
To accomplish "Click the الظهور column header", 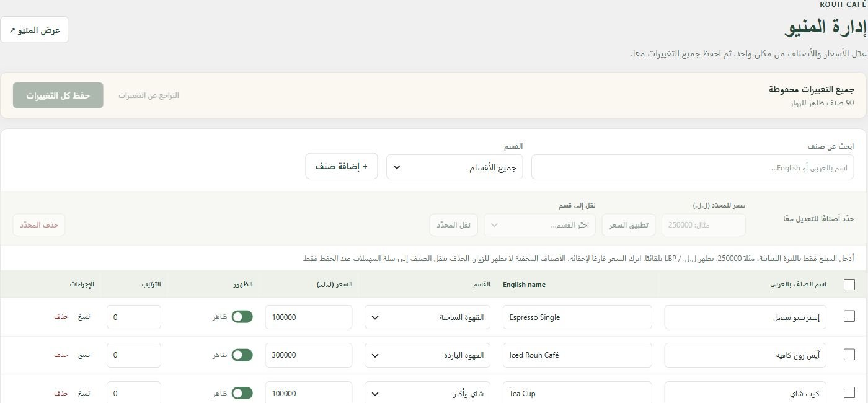I will pyautogui.click(x=243, y=285).
